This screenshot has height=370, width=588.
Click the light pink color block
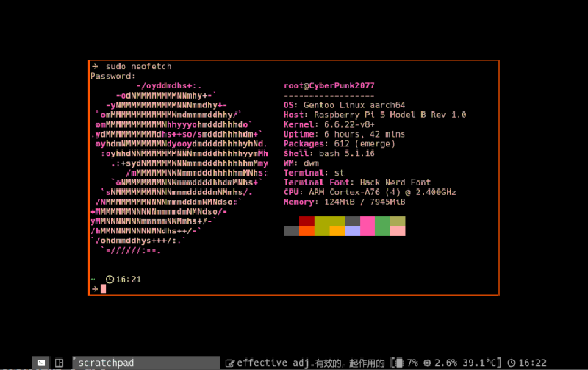pos(398,231)
